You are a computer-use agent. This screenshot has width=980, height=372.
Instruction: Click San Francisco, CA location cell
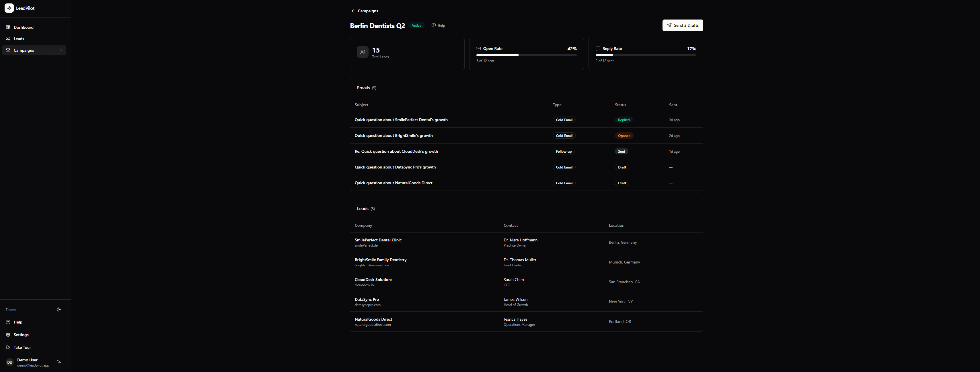(x=624, y=282)
